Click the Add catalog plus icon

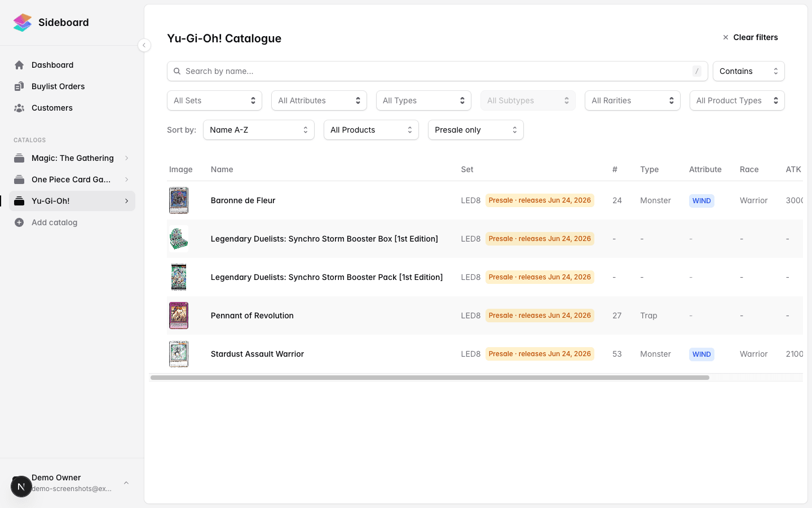coord(19,222)
